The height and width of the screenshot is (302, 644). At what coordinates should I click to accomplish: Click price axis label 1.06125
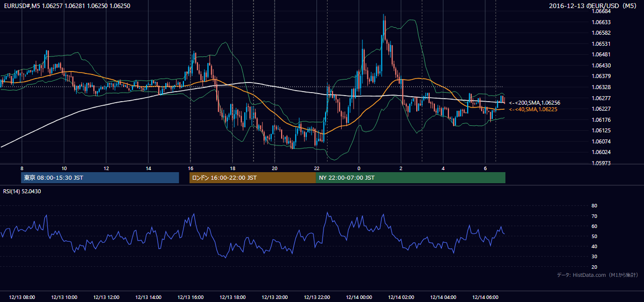coord(601,130)
